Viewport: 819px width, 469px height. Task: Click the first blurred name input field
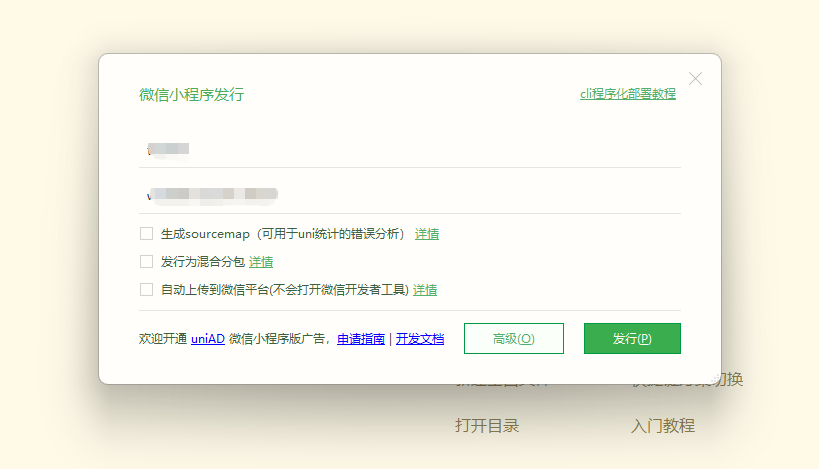[x=410, y=149]
